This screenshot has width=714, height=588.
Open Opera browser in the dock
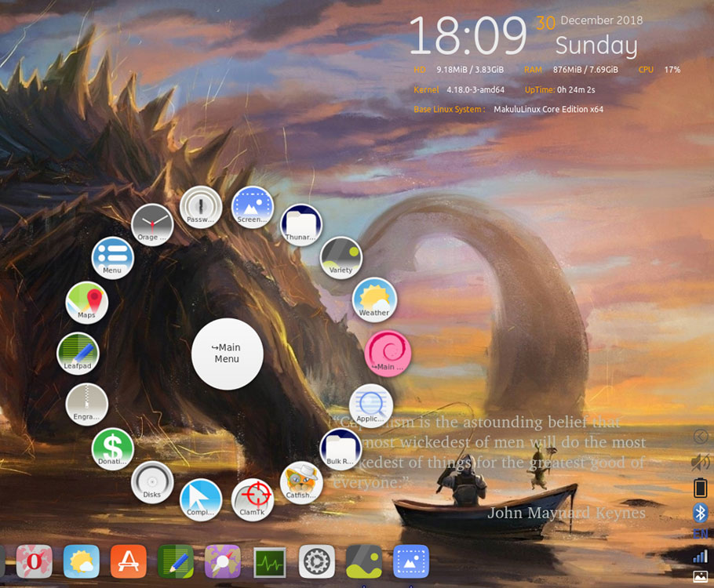tap(35, 561)
